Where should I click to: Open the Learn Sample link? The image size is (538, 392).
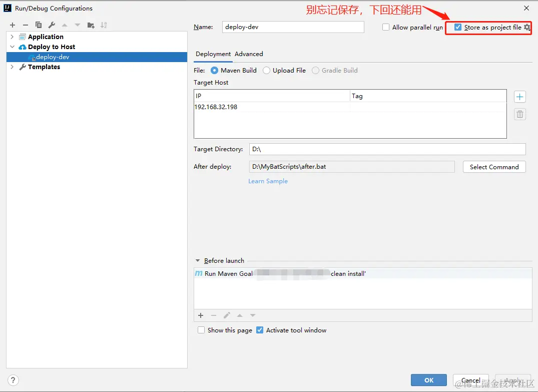[x=268, y=181]
